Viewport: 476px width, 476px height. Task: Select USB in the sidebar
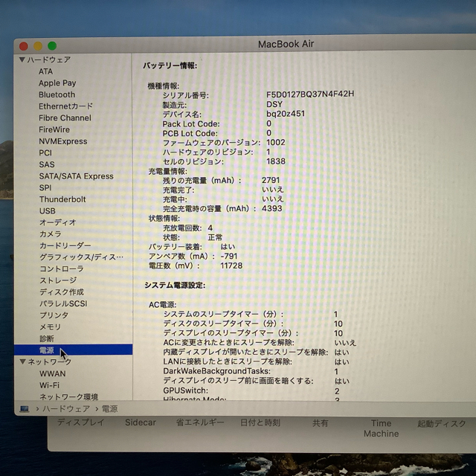pos(48,211)
